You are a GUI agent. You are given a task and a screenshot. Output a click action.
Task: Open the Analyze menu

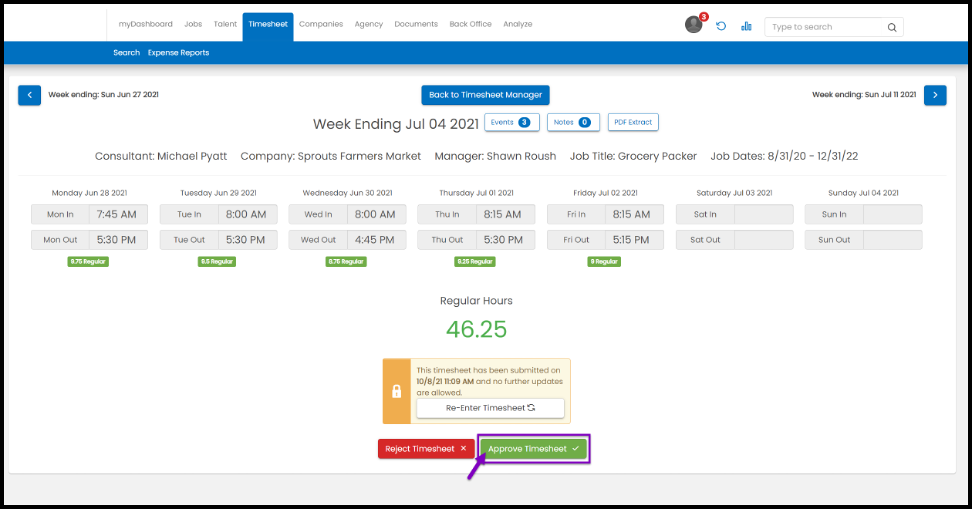point(518,24)
